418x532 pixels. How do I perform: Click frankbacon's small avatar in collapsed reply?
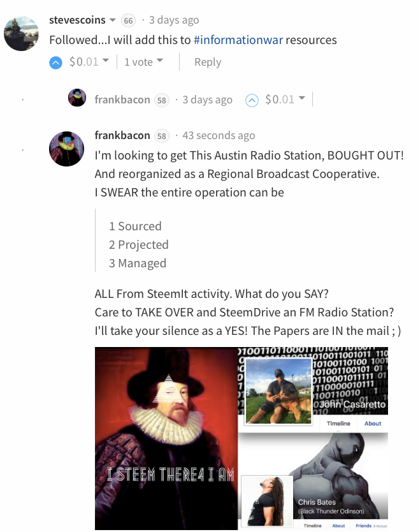tap(77, 98)
